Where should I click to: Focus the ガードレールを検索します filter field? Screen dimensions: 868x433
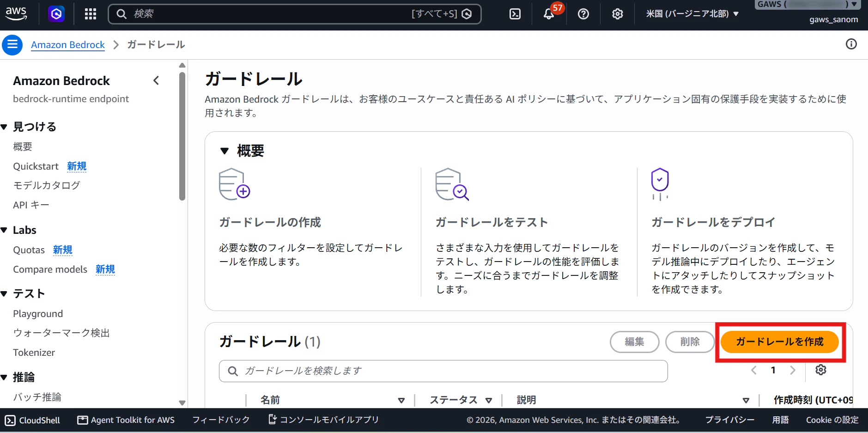click(x=443, y=371)
